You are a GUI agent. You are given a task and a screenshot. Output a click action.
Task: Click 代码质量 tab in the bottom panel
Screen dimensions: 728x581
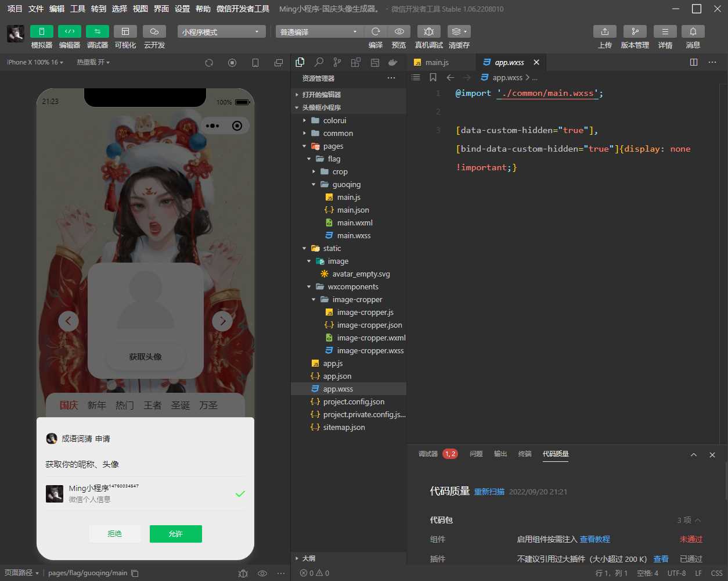coord(556,454)
